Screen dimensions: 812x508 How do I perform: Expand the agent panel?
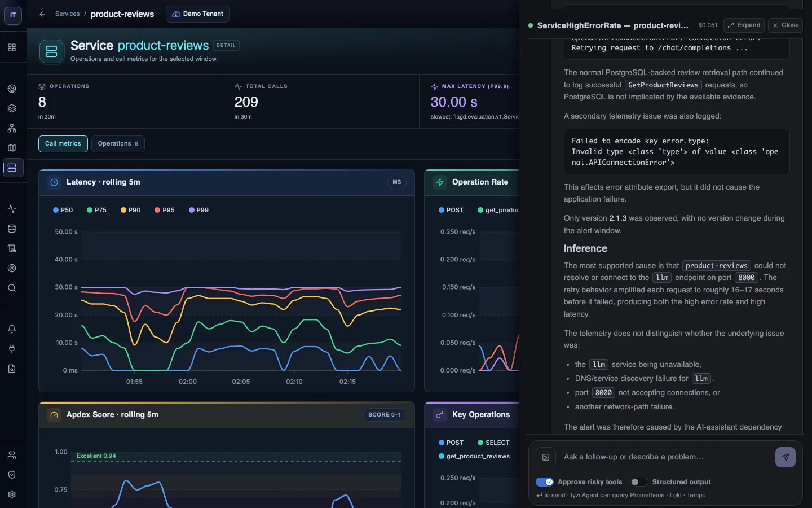(x=744, y=25)
